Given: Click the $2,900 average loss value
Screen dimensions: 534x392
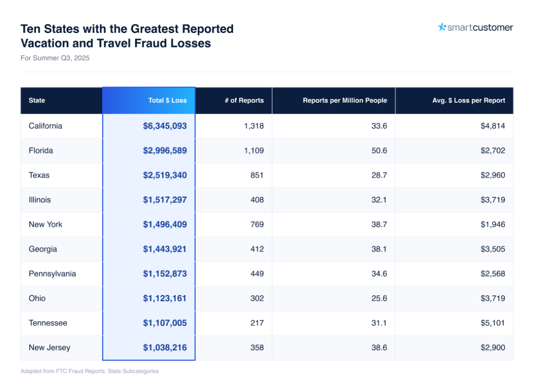Looking at the screenshot, I should [493, 348].
